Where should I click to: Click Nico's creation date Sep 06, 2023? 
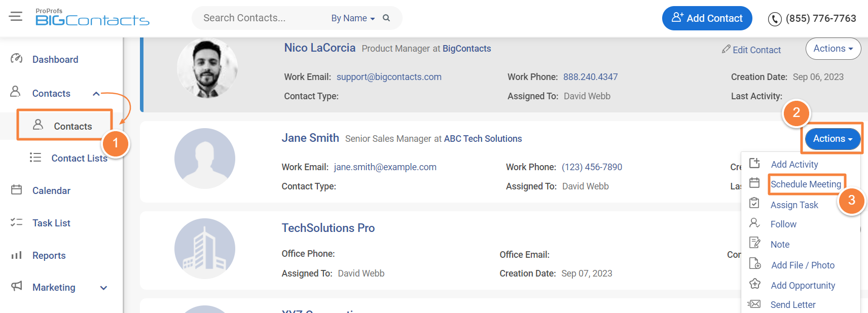[x=818, y=77]
